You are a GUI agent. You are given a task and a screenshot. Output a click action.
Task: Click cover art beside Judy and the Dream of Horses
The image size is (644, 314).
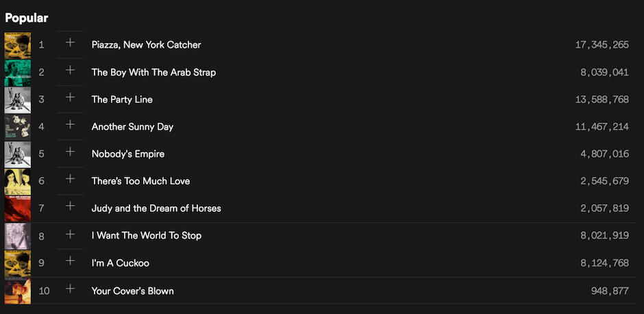[17, 208]
